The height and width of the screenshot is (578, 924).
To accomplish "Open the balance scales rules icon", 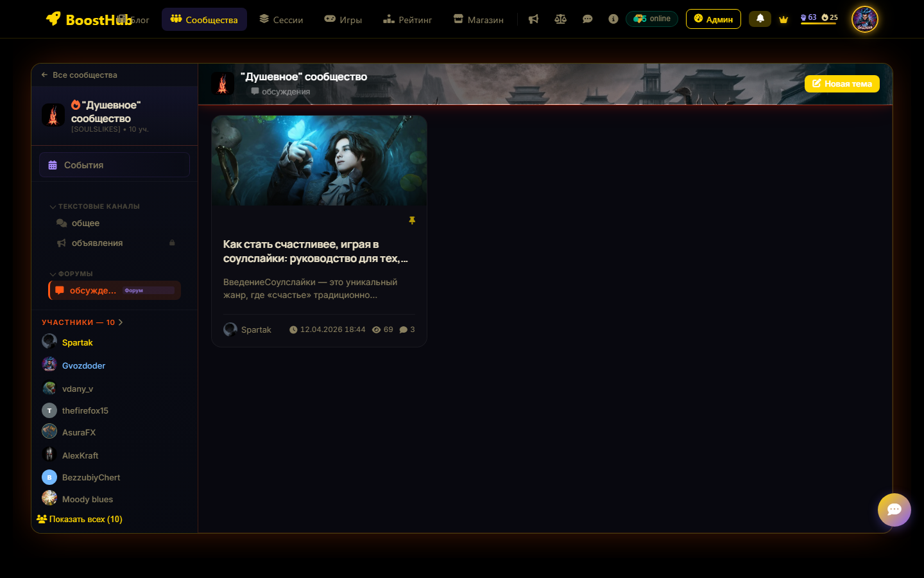I will (560, 19).
